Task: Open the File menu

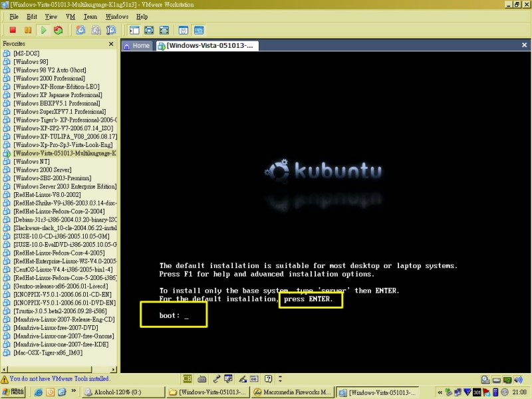Action: point(14,16)
